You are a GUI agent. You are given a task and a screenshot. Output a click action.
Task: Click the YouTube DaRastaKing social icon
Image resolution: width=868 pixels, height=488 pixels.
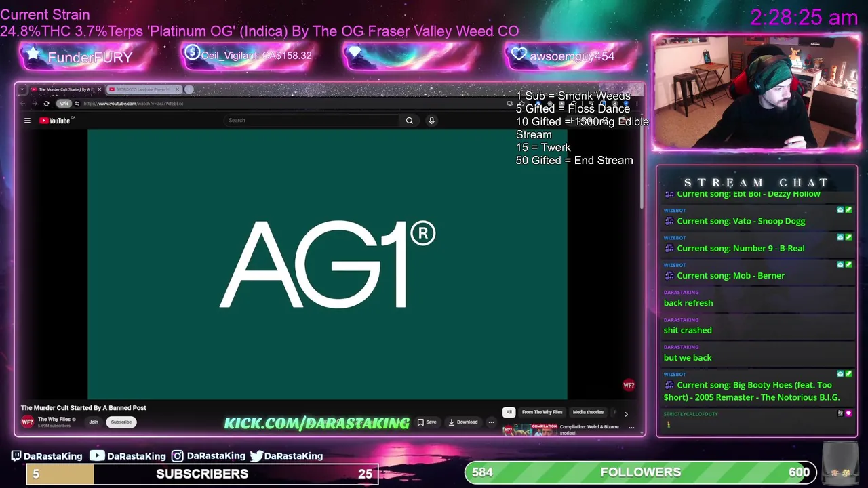(97, 456)
